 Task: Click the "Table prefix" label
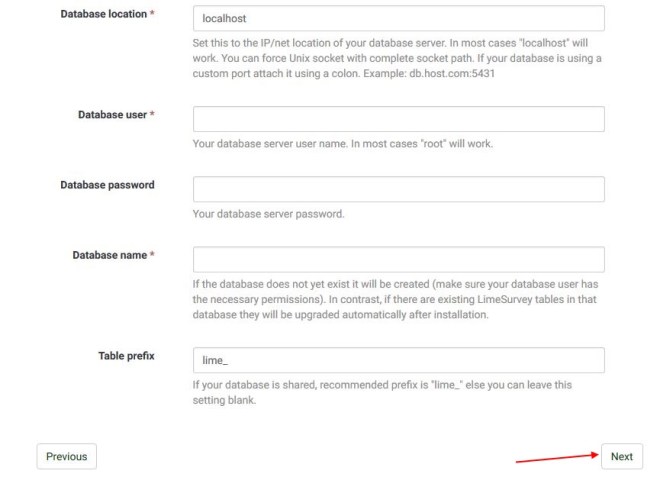(126, 355)
